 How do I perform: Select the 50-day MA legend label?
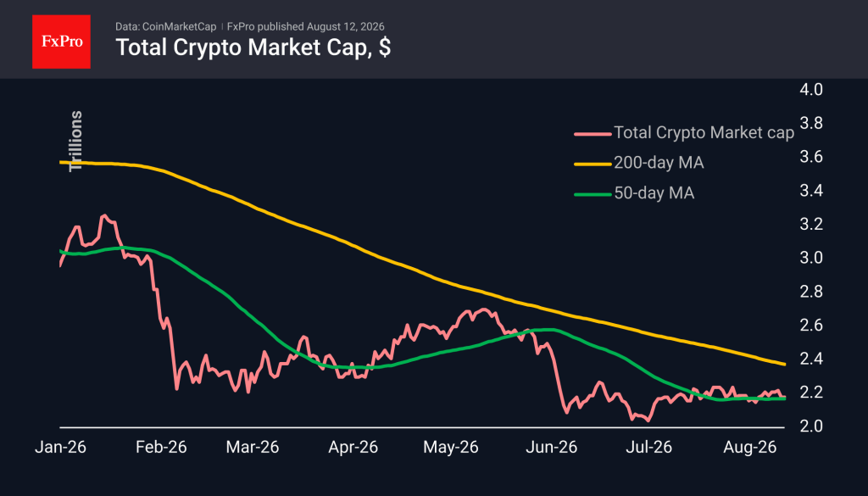(x=654, y=193)
